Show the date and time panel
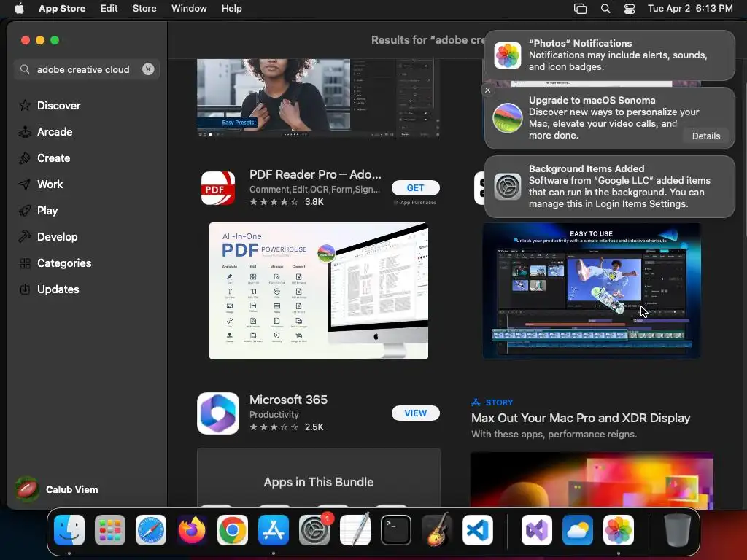747x560 pixels. (x=690, y=8)
